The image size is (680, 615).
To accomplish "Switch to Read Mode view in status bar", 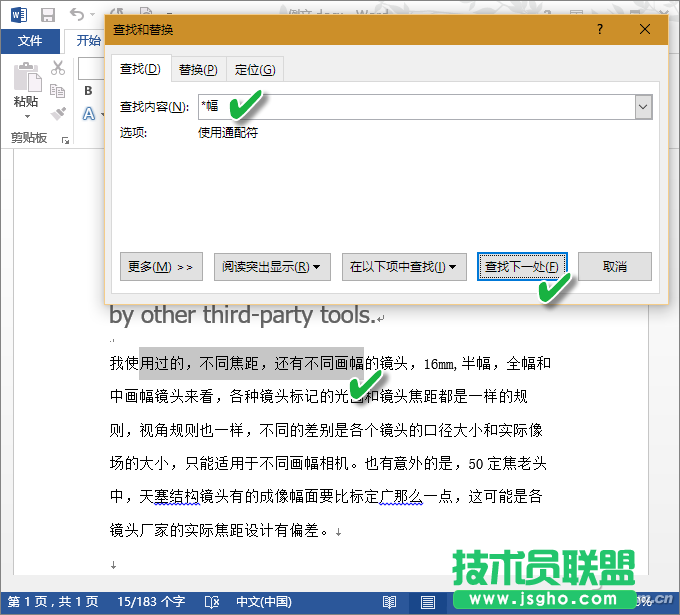I will pos(389,601).
